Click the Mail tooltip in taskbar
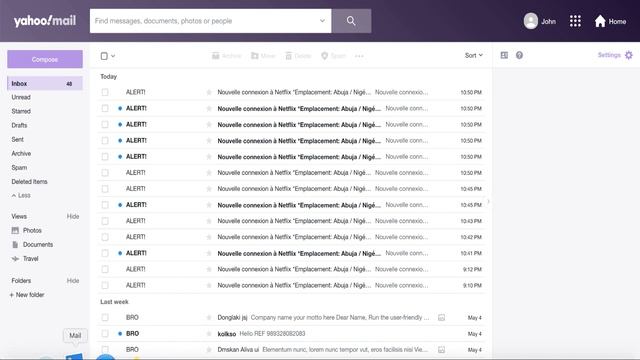 75,336
